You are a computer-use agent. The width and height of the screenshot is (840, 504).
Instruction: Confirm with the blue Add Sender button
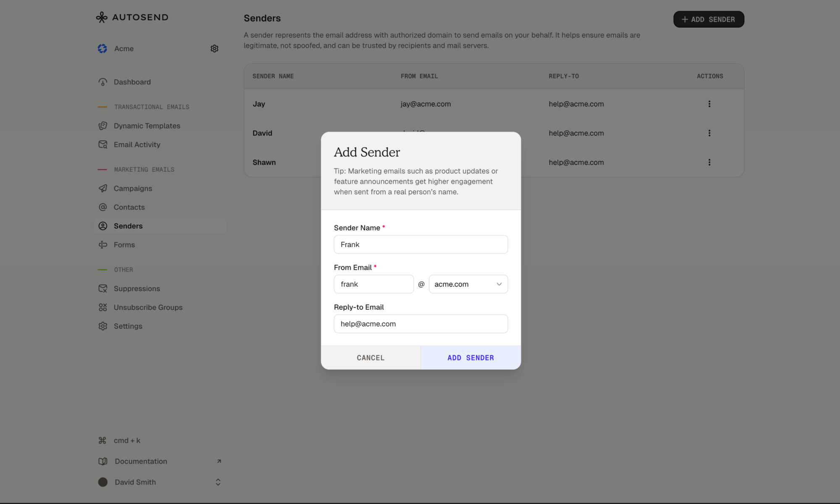tap(470, 358)
